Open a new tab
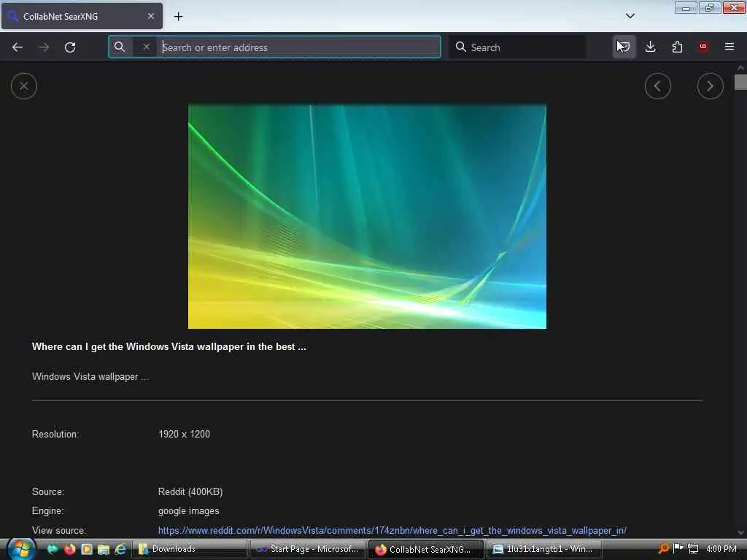The width and height of the screenshot is (747, 560). coord(178,17)
